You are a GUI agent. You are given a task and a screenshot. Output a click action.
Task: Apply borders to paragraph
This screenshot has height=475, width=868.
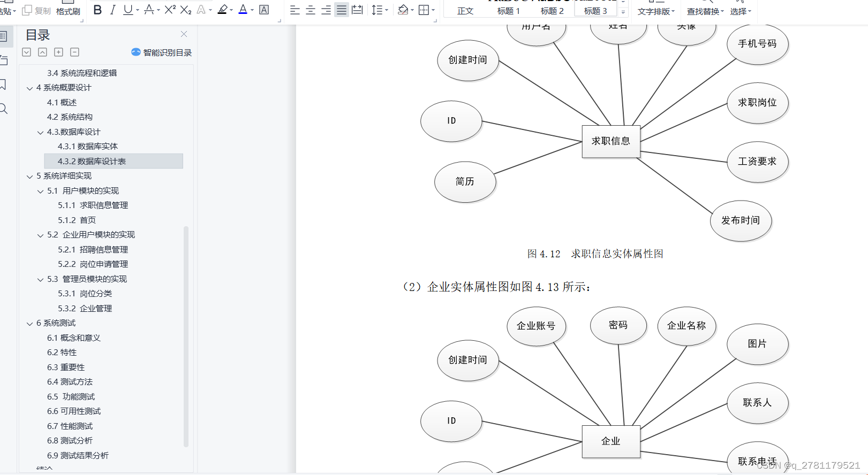pyautogui.click(x=424, y=10)
